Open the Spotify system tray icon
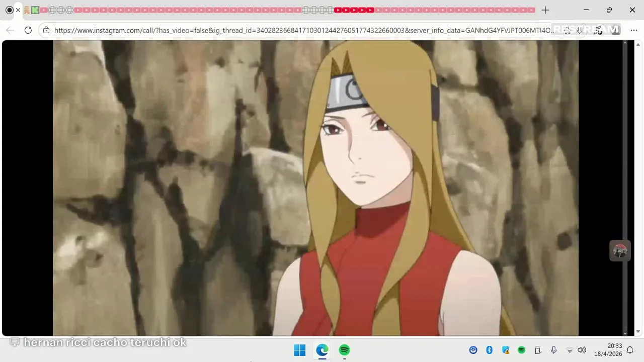 point(521,350)
